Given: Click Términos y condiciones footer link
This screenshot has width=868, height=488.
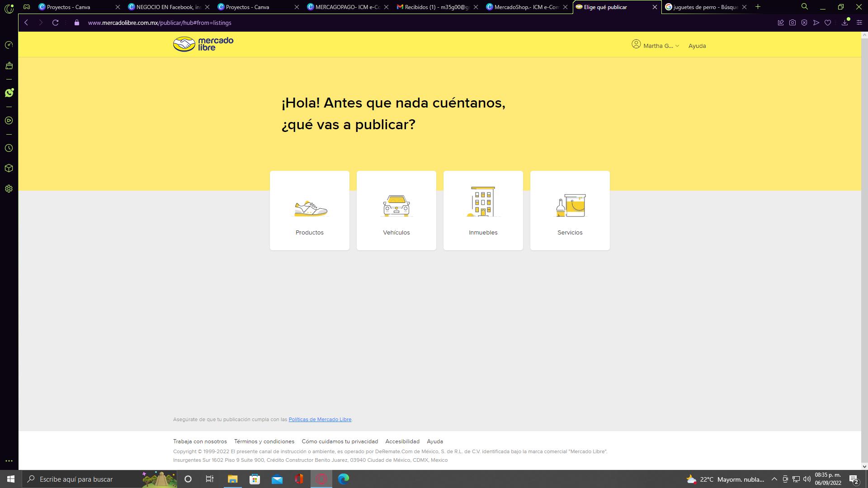Looking at the screenshot, I should pos(264,441).
